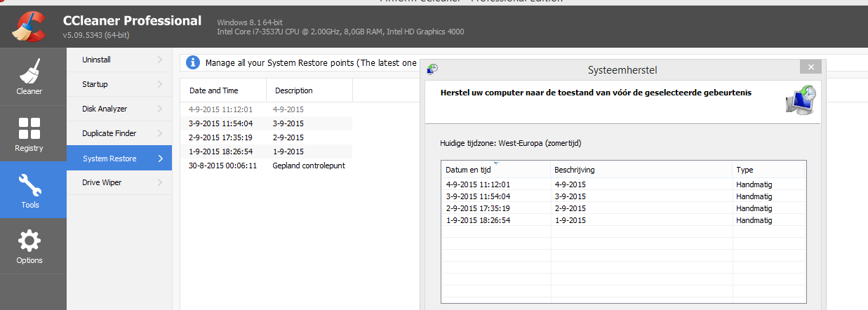This screenshot has width=868, height=310.
Task: Select CCleaner restore point 1-9-2015 18:26:54
Action: (x=267, y=151)
